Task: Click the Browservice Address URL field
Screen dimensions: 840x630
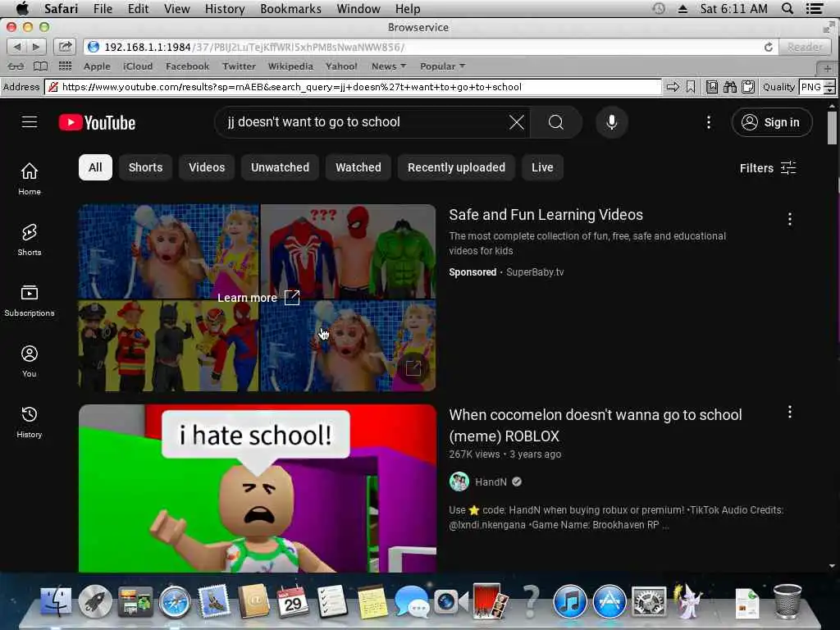Action: [x=354, y=87]
